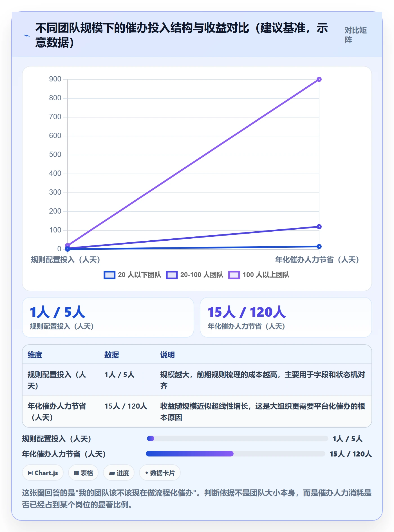Click the y-axis value 500

click(55, 154)
